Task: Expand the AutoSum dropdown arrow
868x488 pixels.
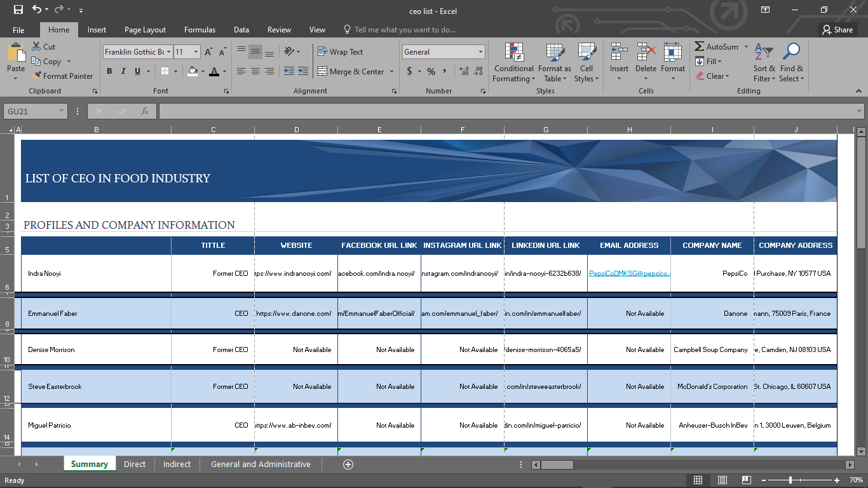Action: 746,47
